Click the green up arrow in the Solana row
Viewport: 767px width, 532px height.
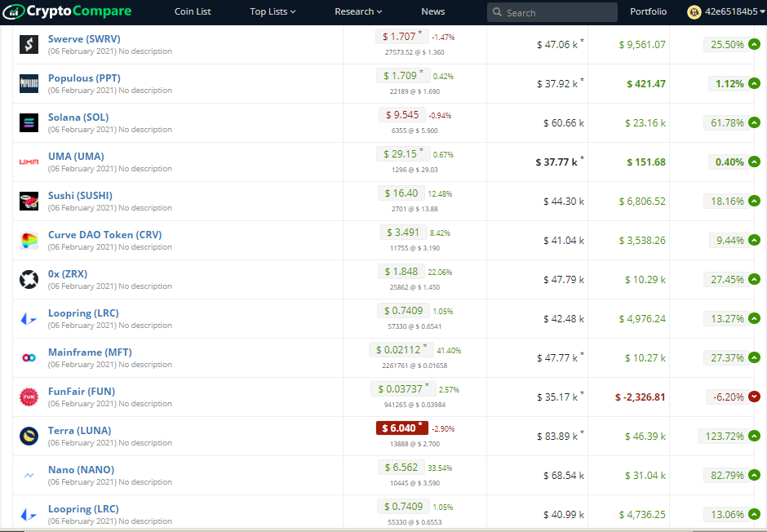754,122
